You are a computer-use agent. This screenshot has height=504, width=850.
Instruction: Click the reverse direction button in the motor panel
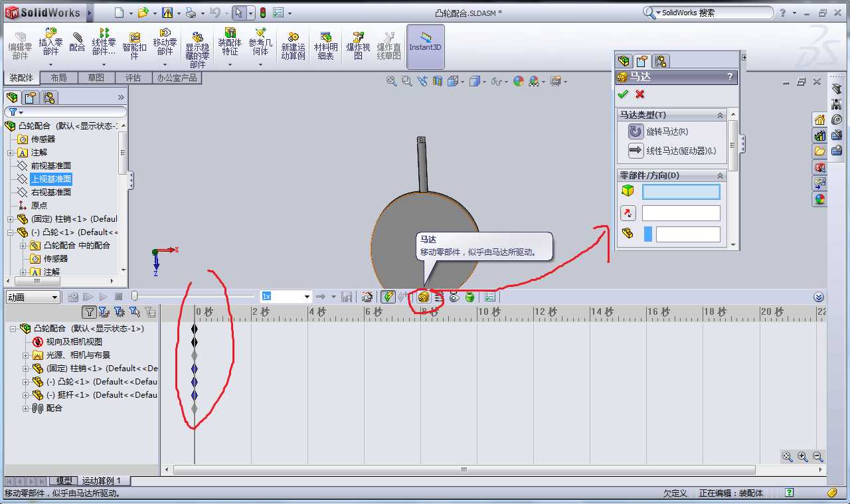628,213
